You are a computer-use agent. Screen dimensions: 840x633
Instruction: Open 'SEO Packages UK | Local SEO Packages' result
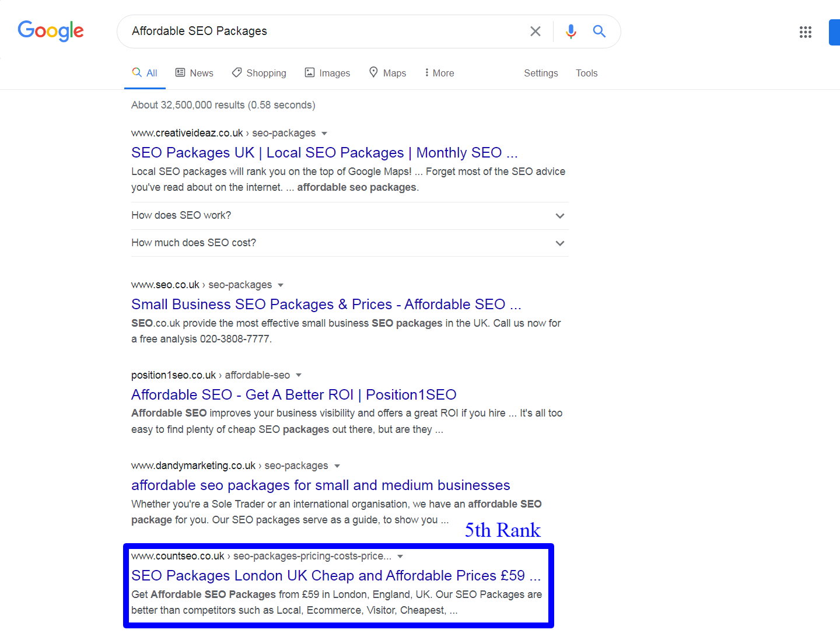coord(324,152)
